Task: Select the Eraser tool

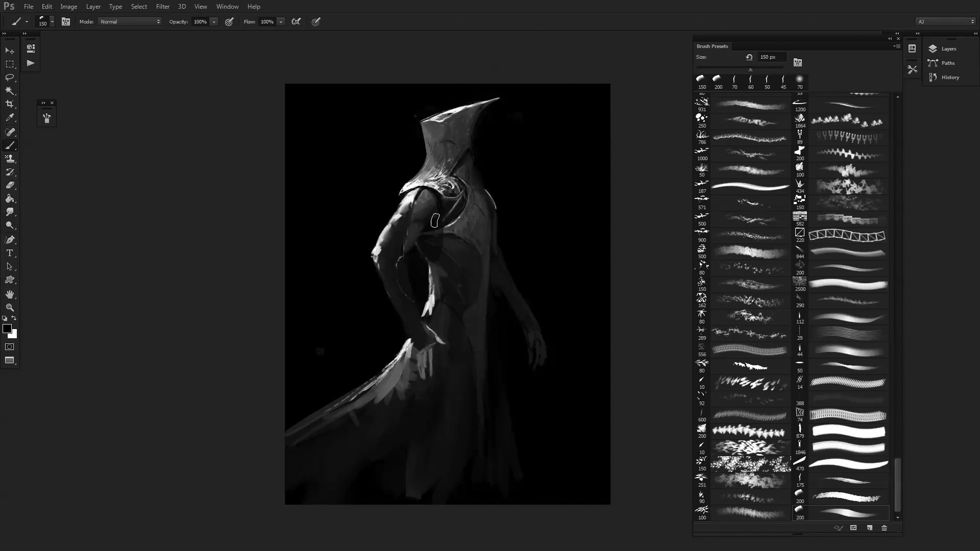Action: click(10, 185)
